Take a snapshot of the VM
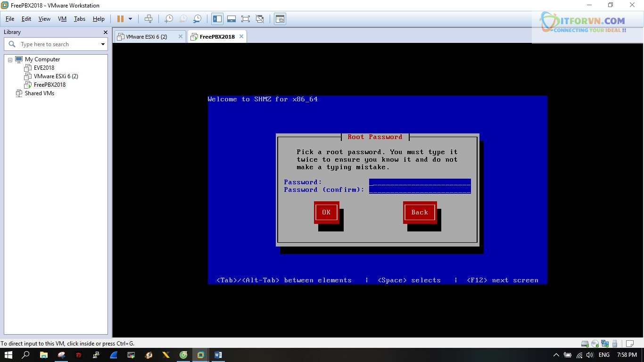 (168, 19)
